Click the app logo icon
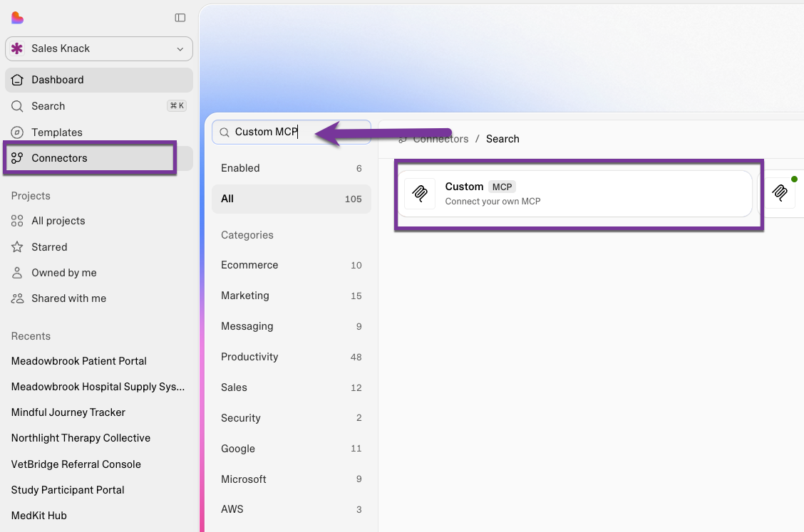The height and width of the screenshot is (532, 804). 17,18
